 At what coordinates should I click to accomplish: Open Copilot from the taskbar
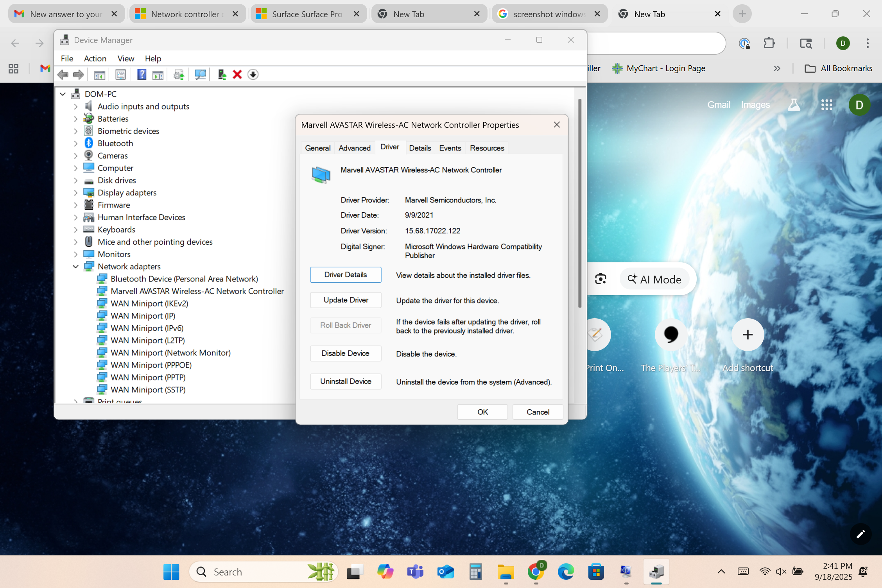click(385, 572)
